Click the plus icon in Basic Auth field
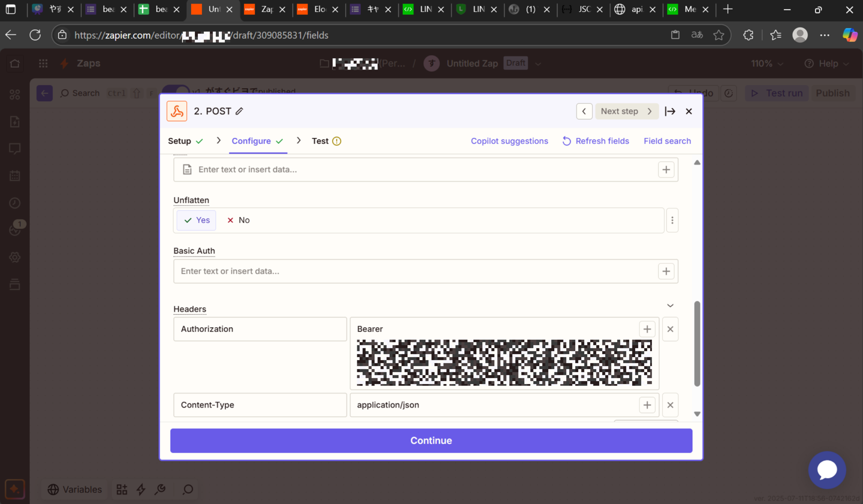 point(666,271)
